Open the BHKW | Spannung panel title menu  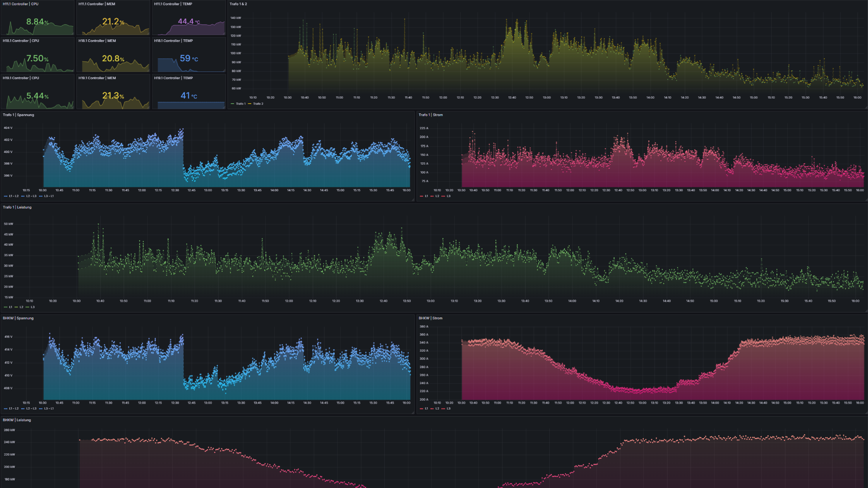pos(18,318)
